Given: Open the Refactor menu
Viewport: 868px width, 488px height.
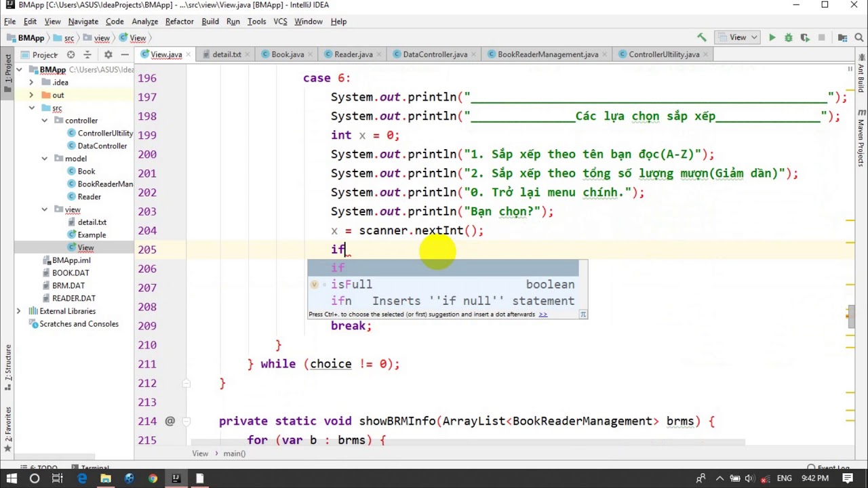Looking at the screenshot, I should 180,21.
